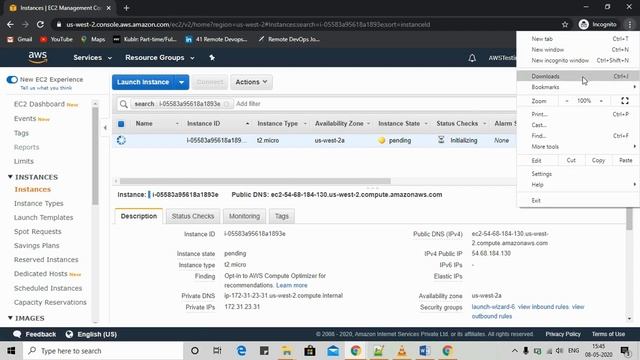Viewport: 640px width, 360px height.
Task: Click the browser back arrow
Action: tap(10, 24)
